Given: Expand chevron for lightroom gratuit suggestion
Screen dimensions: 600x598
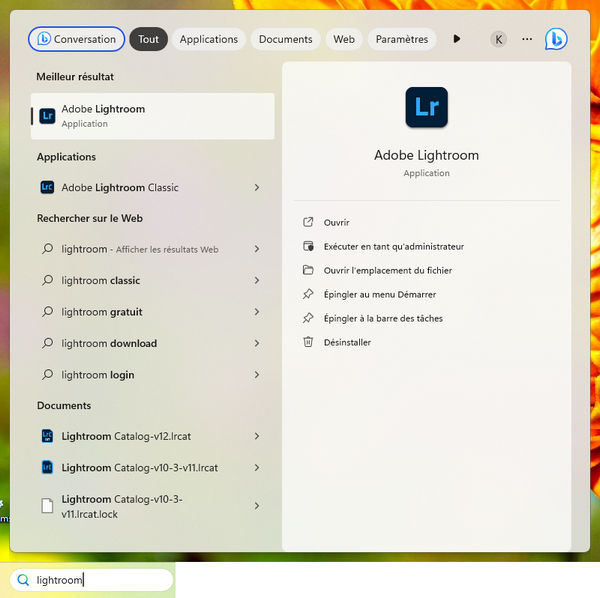Looking at the screenshot, I should 256,312.
